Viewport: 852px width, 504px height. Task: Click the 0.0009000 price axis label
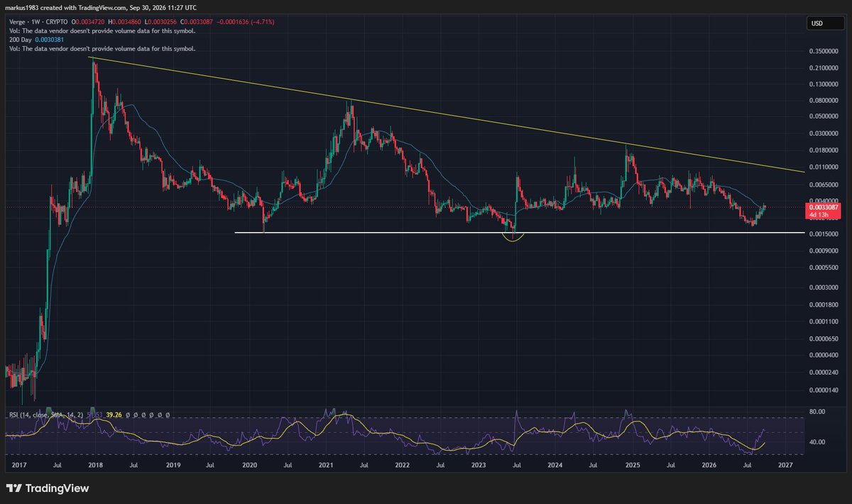pyautogui.click(x=823, y=251)
